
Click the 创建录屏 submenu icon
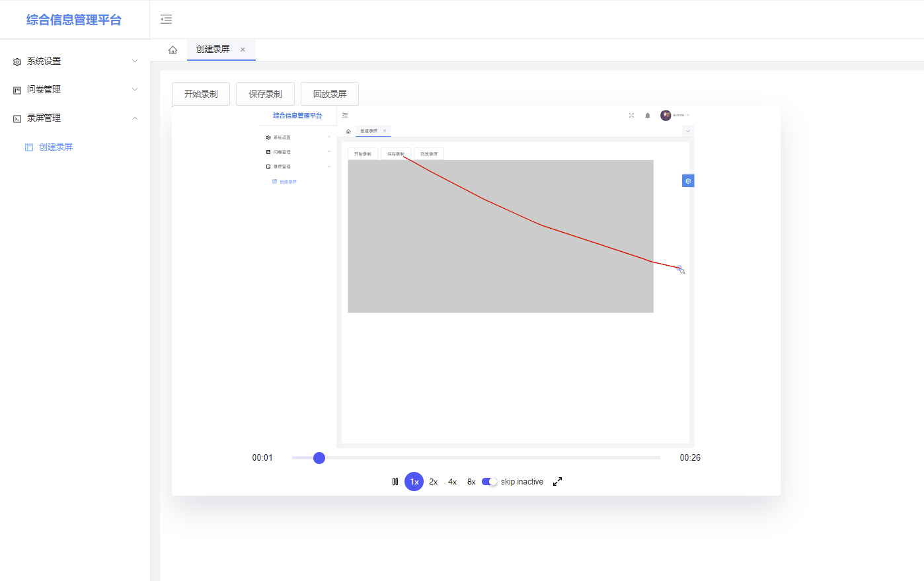pyautogui.click(x=28, y=147)
